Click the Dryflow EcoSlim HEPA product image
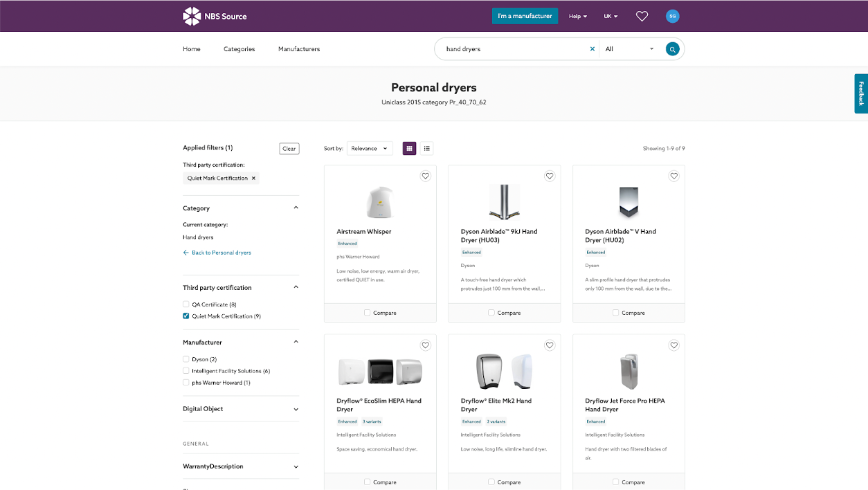868x490 pixels. click(380, 372)
